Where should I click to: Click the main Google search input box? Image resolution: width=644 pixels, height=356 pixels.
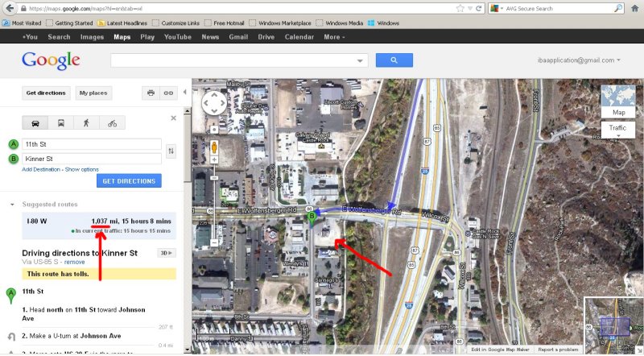click(239, 60)
